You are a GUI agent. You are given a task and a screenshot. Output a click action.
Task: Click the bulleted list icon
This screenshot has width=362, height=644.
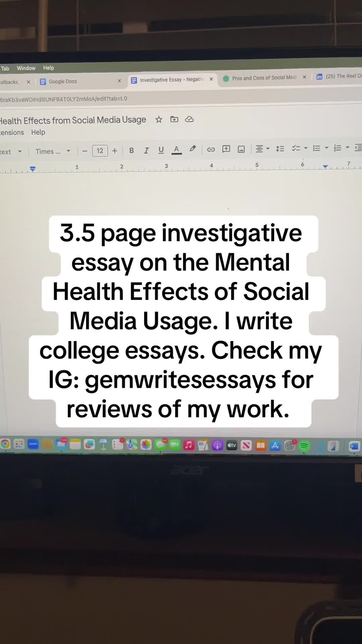[316, 148]
